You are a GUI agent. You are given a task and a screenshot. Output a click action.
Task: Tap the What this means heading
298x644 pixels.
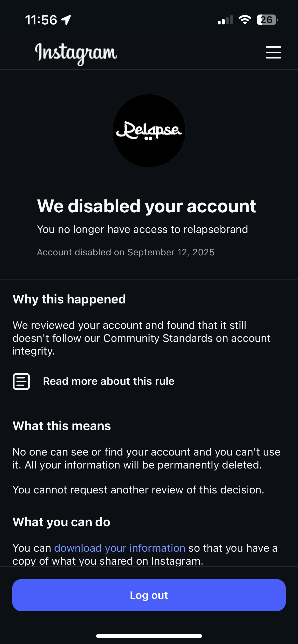coord(62,426)
